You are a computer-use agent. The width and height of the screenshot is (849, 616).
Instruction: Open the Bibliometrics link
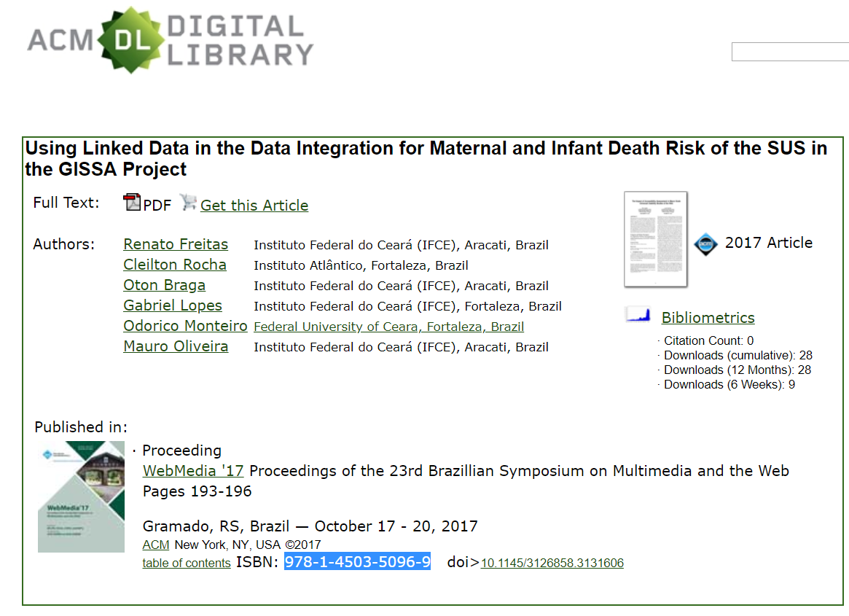708,318
